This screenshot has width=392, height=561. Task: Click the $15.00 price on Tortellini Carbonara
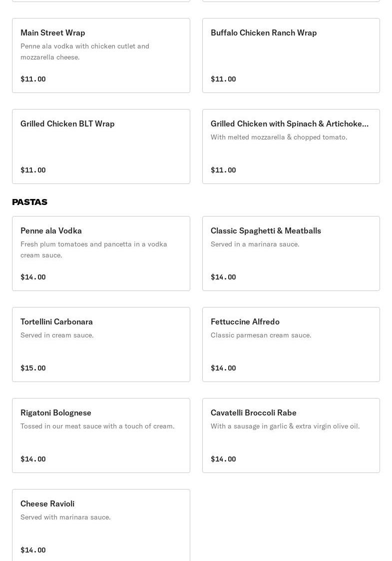click(x=33, y=368)
